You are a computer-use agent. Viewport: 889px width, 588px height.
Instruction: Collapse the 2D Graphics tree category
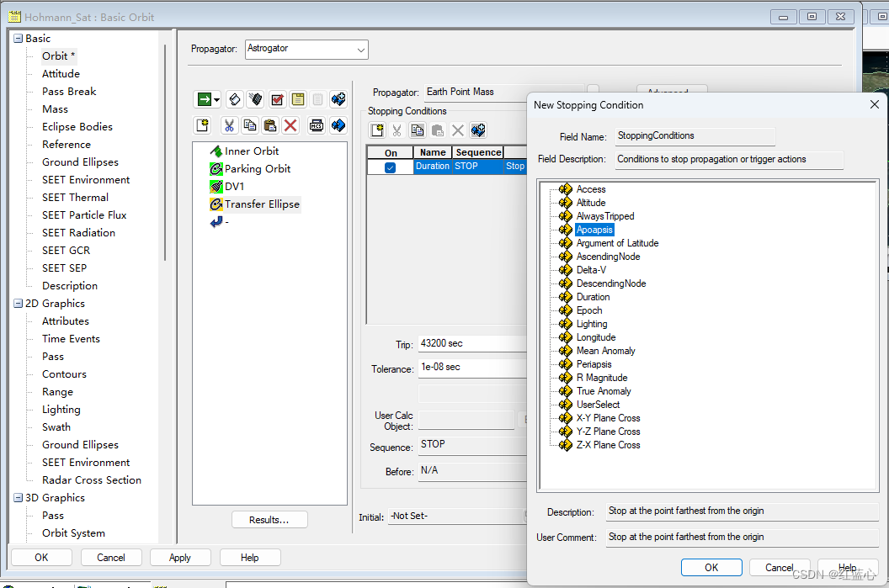point(19,304)
